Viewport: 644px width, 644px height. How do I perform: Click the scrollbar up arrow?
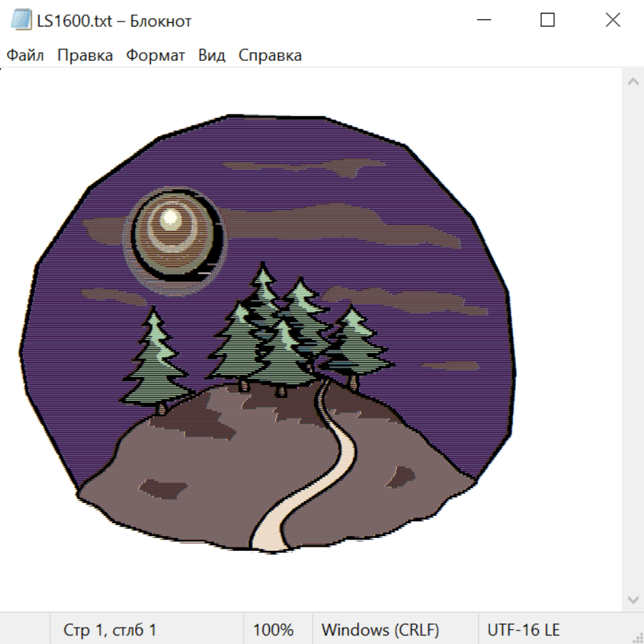click(633, 82)
